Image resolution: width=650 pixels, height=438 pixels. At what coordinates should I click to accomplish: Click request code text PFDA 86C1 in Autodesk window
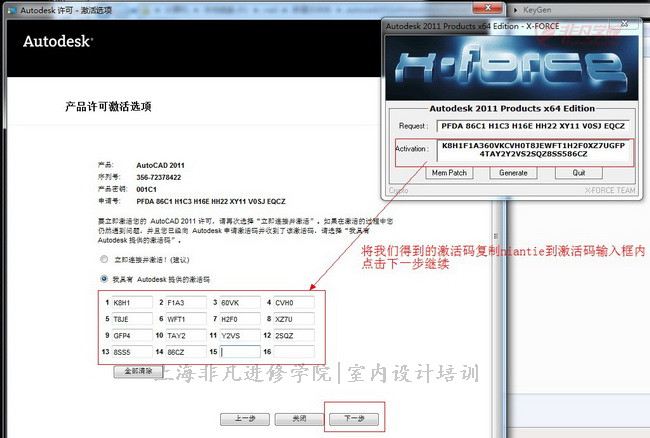click(x=211, y=201)
